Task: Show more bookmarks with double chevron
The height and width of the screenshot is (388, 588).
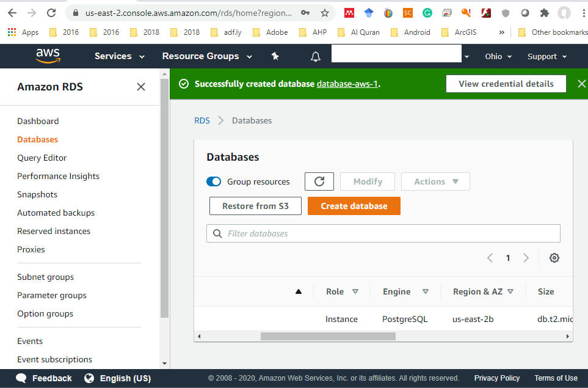Action: click(501, 32)
